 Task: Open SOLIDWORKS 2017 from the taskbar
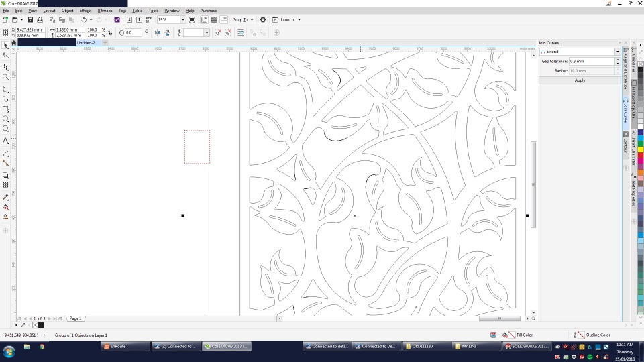(527, 347)
